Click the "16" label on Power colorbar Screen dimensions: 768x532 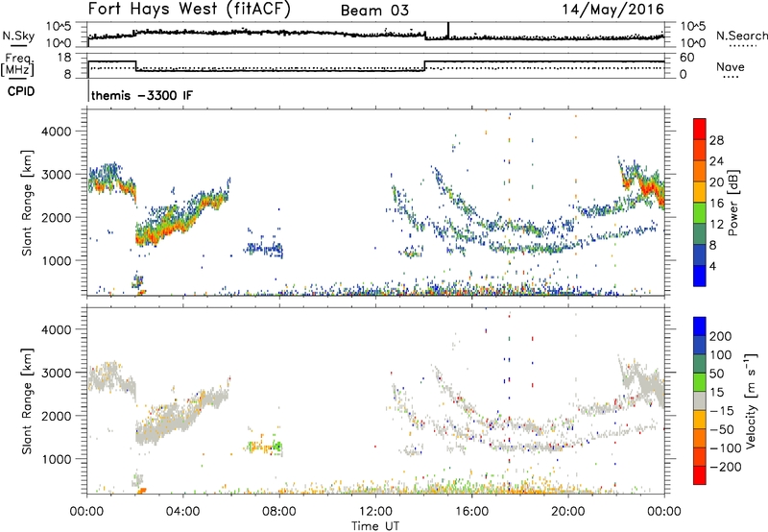pyautogui.click(x=716, y=204)
